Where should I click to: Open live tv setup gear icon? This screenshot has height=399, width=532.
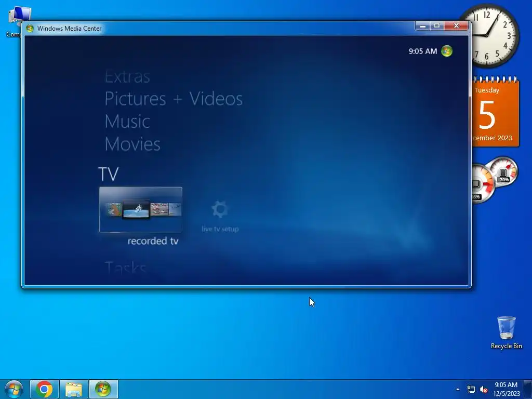[220, 209]
